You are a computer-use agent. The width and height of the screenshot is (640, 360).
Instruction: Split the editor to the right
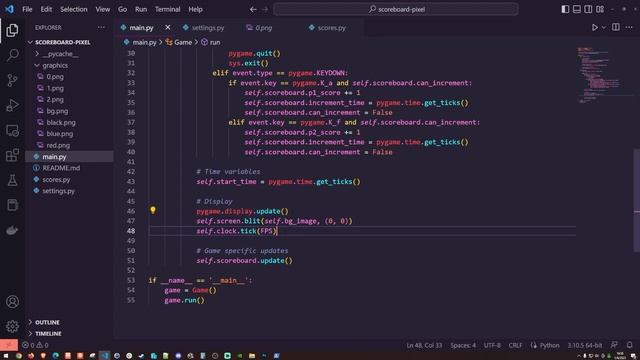[616, 27]
